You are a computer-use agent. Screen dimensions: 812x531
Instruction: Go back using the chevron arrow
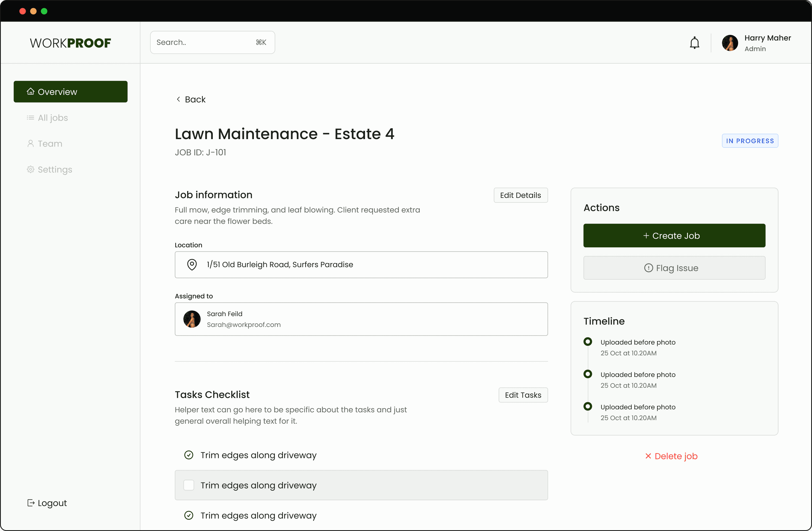tap(178, 99)
